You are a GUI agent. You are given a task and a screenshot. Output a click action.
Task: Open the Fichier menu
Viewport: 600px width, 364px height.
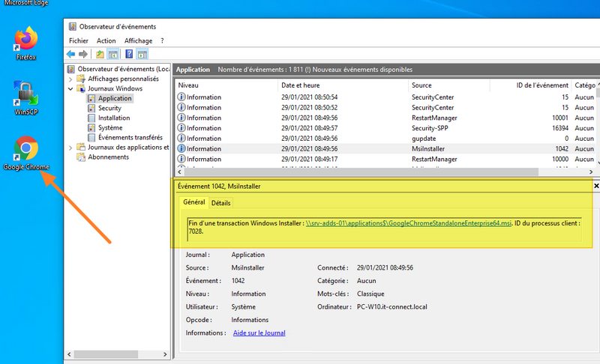pos(78,40)
